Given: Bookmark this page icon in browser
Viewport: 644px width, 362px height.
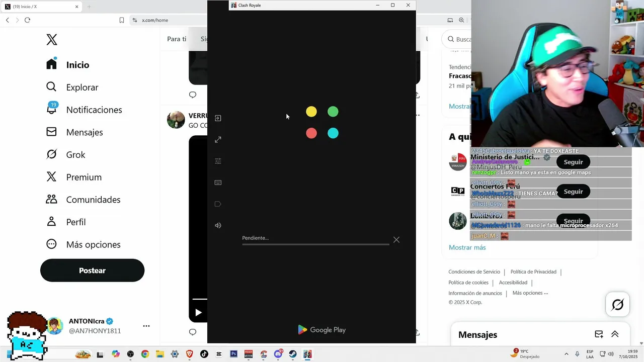Looking at the screenshot, I should coord(122,20).
